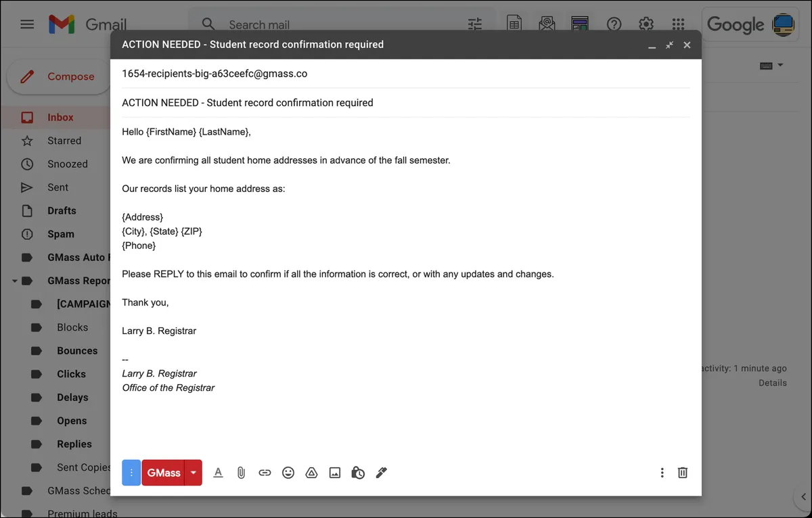The image size is (812, 518).
Task: Click the Compose button
Action: (59, 76)
